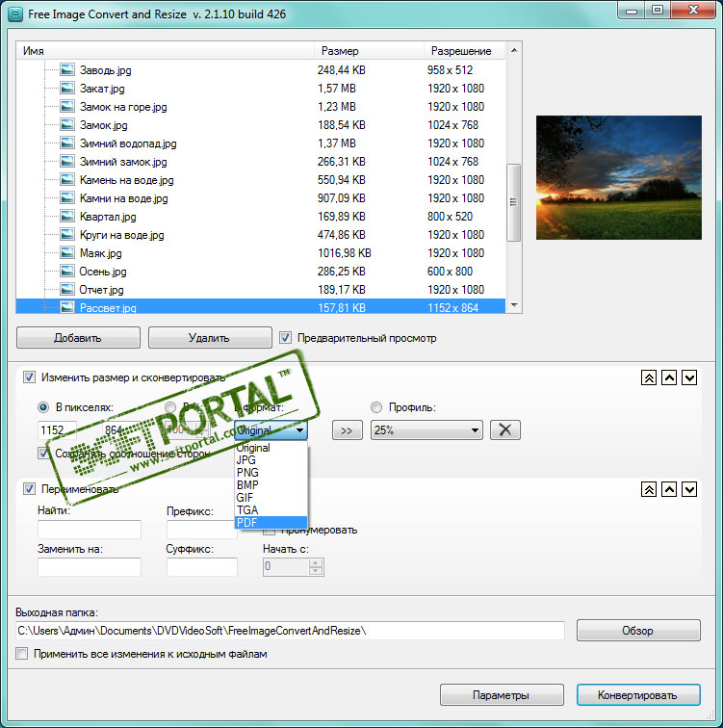Select the Профиль radio button
The height and width of the screenshot is (728, 723).
[376, 407]
